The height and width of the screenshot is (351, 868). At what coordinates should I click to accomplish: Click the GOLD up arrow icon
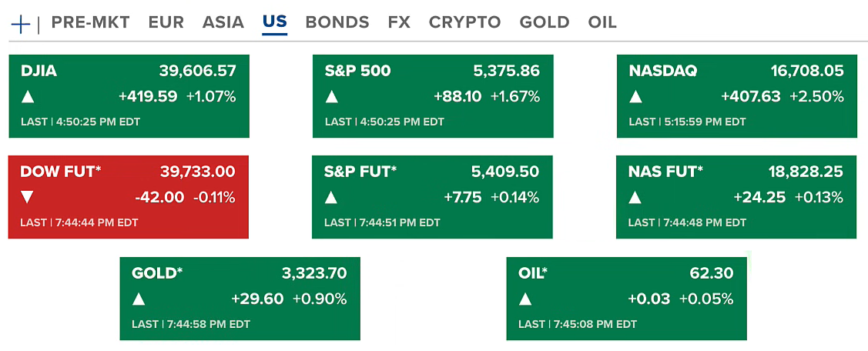(139, 299)
